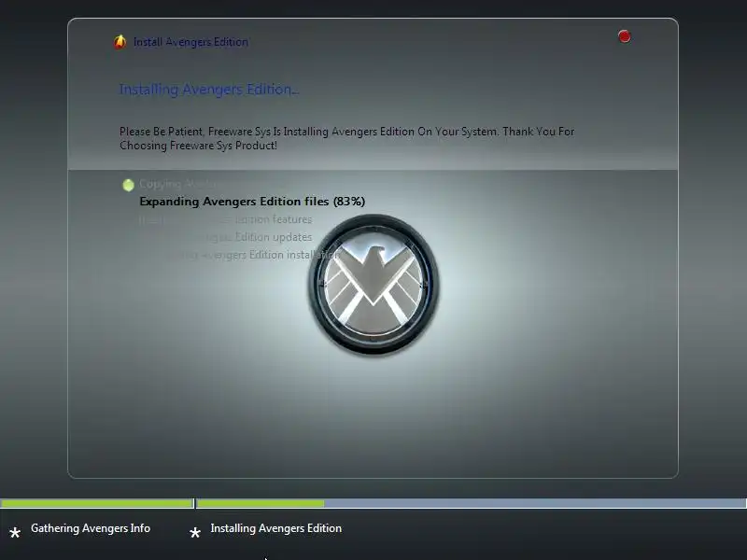The image size is (747, 560).
Task: Click 'Expanding Avengers Edition files (83%)' line
Action: (252, 202)
